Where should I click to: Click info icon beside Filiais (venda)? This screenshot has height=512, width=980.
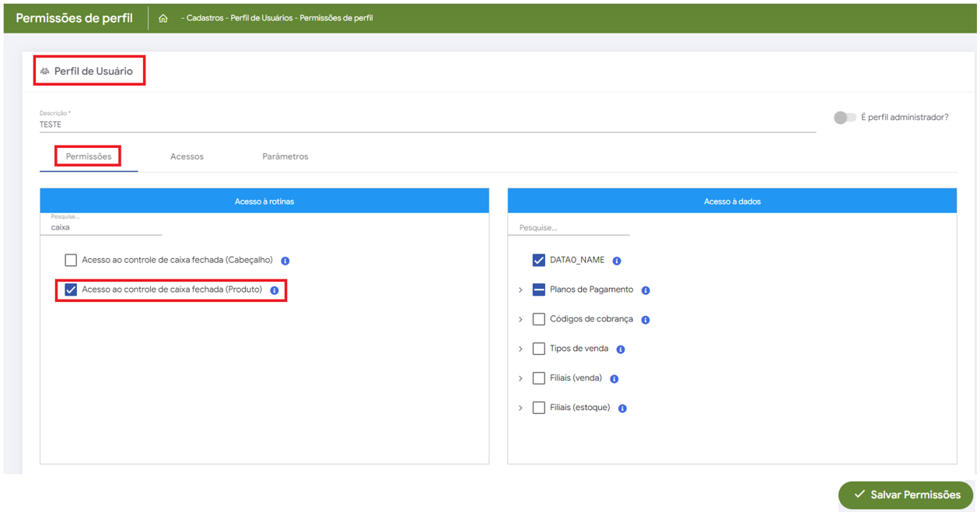pos(614,379)
